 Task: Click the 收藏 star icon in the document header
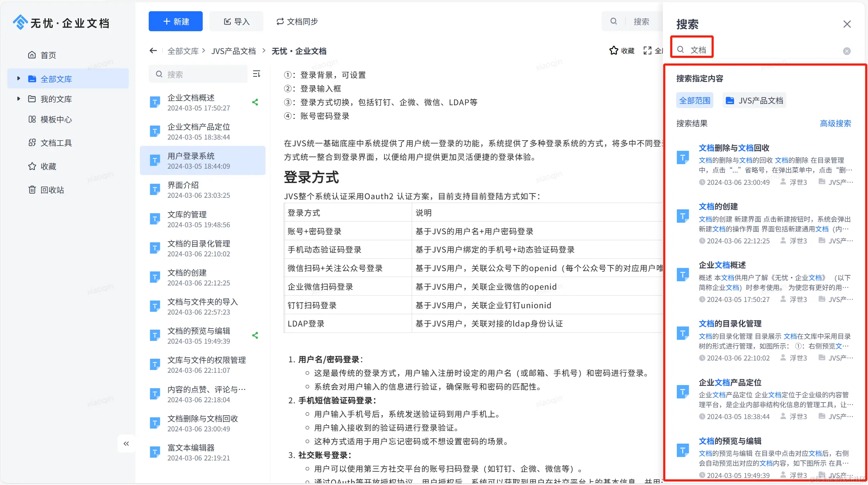point(614,51)
